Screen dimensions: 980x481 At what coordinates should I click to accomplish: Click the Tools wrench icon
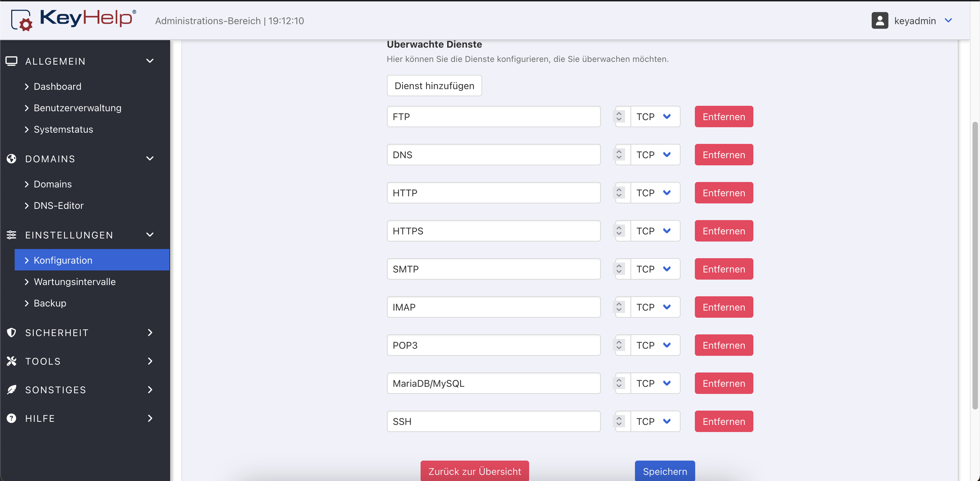pos(12,361)
